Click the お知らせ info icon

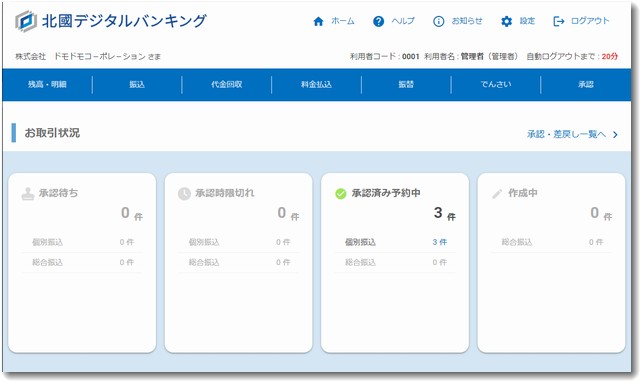point(438,21)
